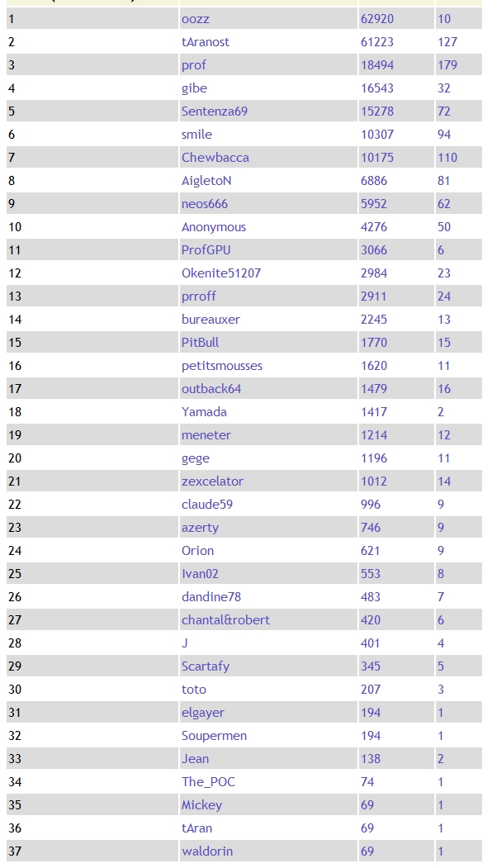
Task: Select the Okenite51207 username link
Action: [x=220, y=273]
